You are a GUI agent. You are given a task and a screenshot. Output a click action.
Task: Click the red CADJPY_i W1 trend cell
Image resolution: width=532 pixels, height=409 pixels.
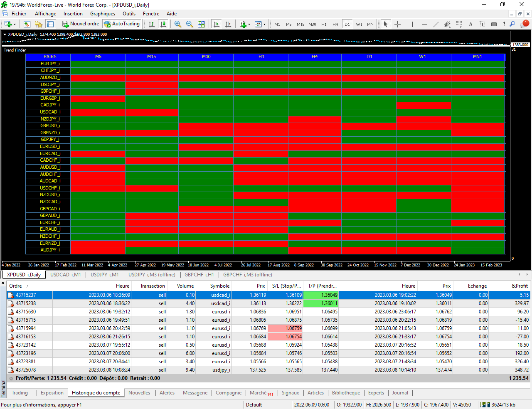point(424,105)
